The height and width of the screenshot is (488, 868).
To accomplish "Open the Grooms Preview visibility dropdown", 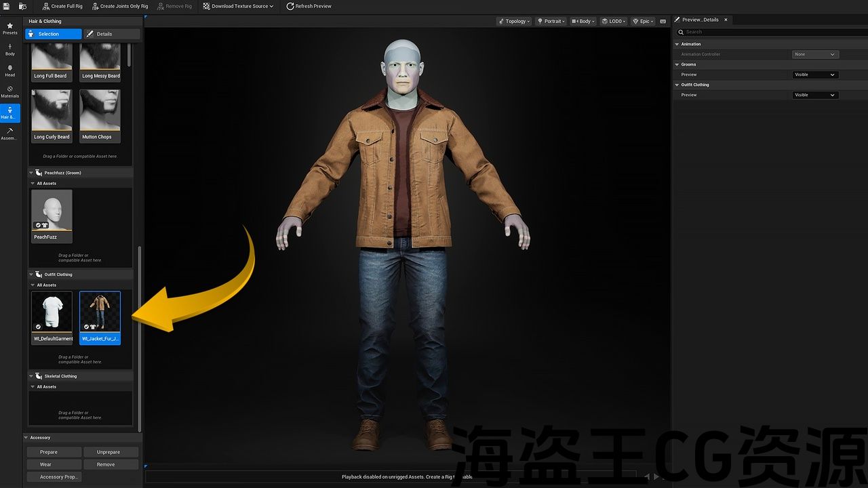I will pos(815,75).
